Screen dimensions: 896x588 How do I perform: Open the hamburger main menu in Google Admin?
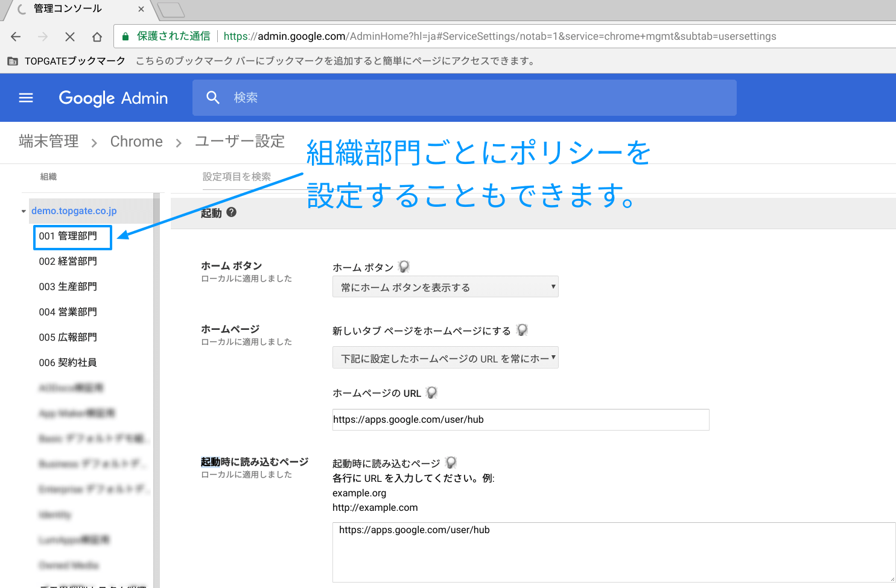coord(26,98)
